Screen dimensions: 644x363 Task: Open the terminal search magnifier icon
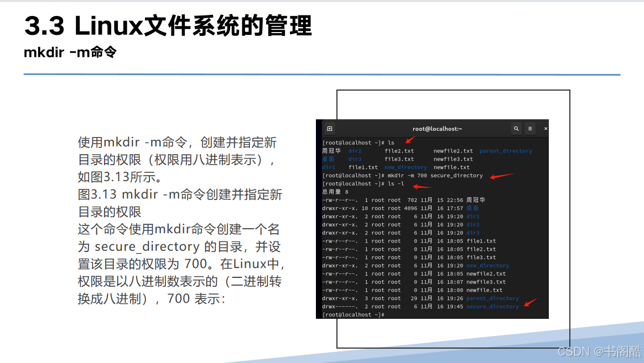point(516,129)
